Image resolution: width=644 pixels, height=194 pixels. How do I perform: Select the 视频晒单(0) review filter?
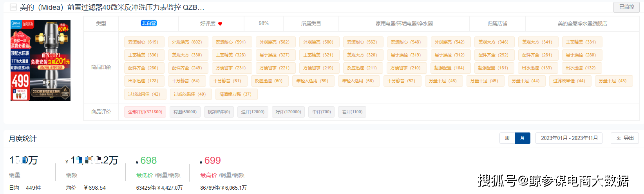[x=219, y=112]
